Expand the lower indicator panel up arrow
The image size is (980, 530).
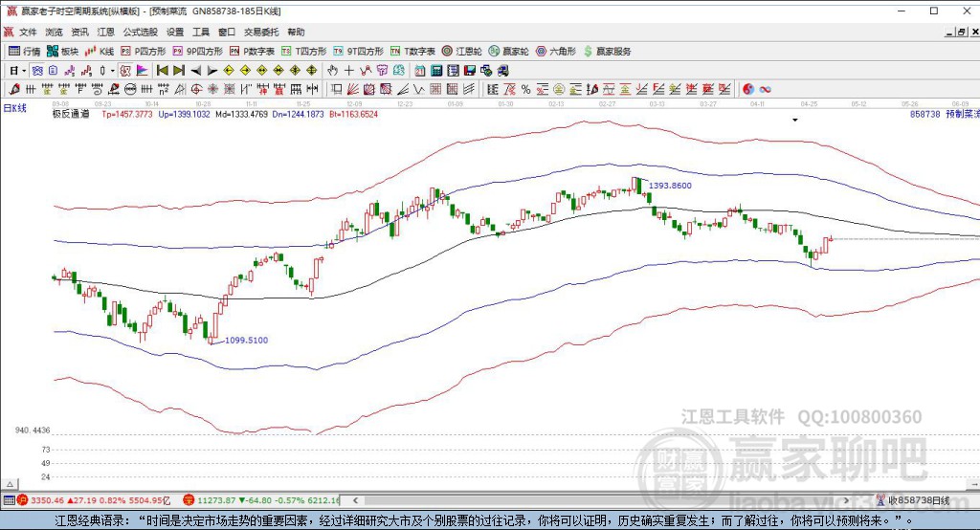(10, 484)
